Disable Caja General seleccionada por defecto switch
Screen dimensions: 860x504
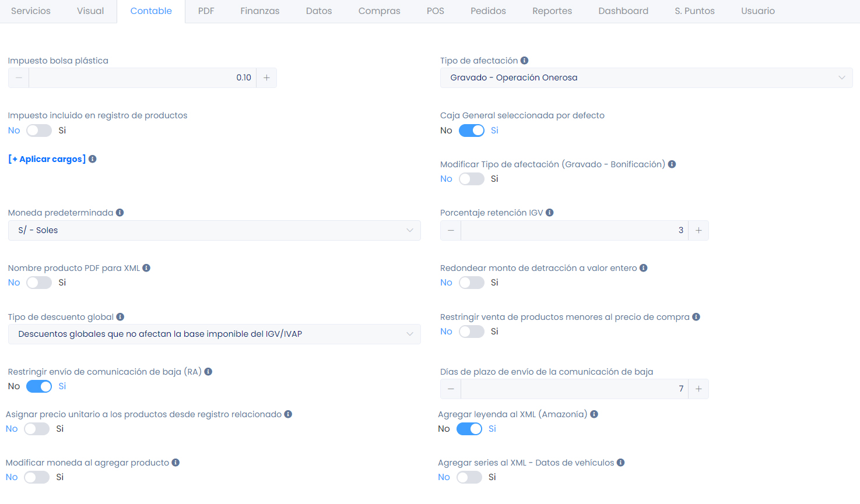471,131
